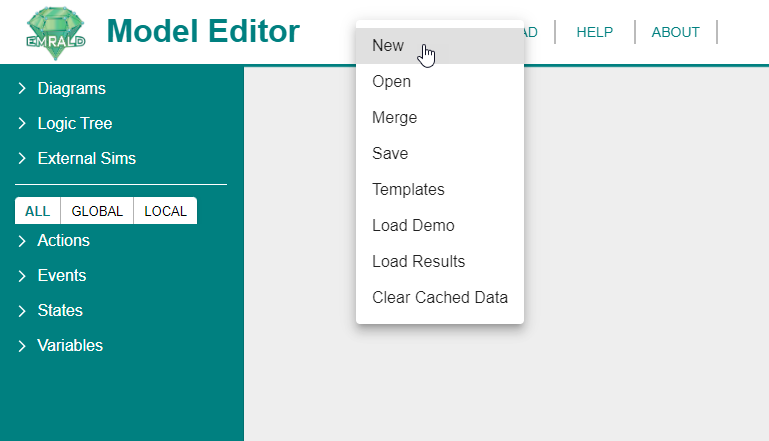This screenshot has width=769, height=441.
Task: Click the Model Editor title
Action: coord(203,31)
